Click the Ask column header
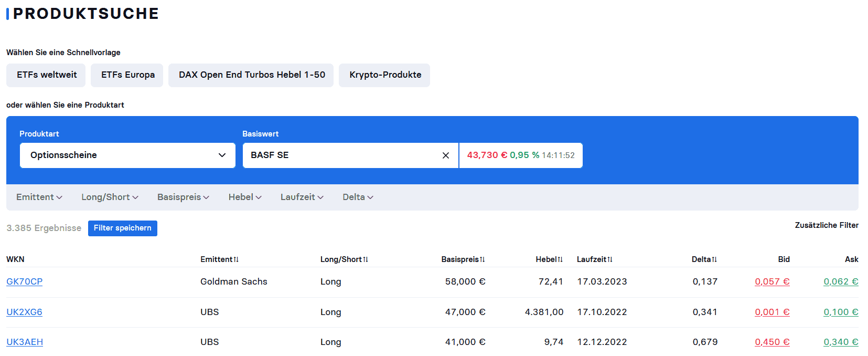Image resolution: width=868 pixels, height=356 pixels. (852, 259)
